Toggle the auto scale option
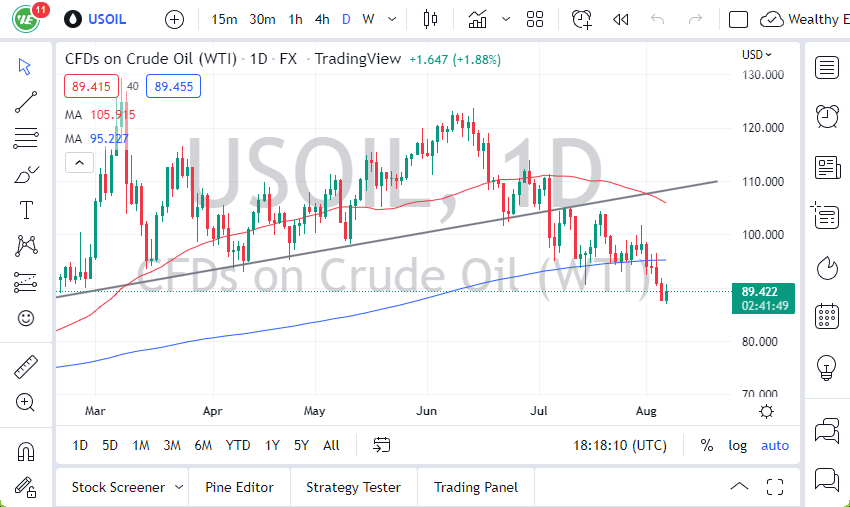 (x=774, y=445)
